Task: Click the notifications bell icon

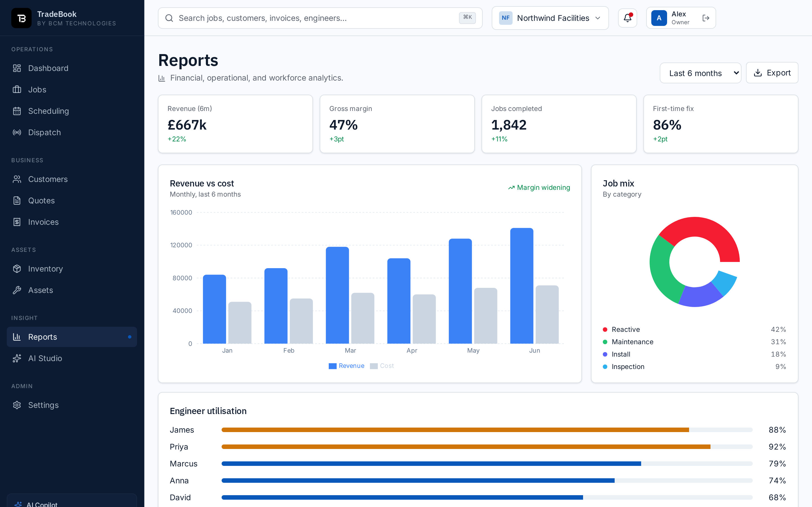Action: [627, 18]
